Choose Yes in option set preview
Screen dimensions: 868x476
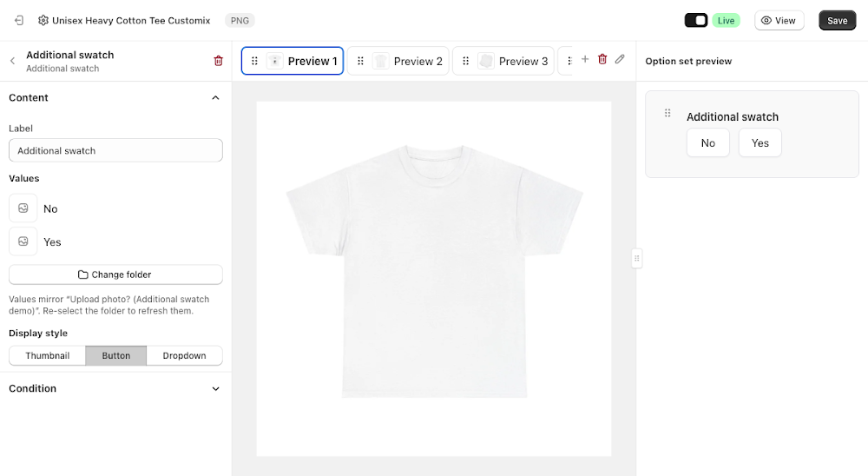click(x=760, y=143)
